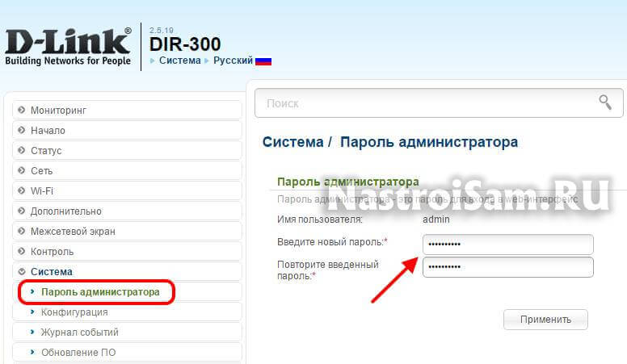This screenshot has width=627, height=364.
Task: Expand the Сеть section arrow icon
Action: [x=22, y=170]
